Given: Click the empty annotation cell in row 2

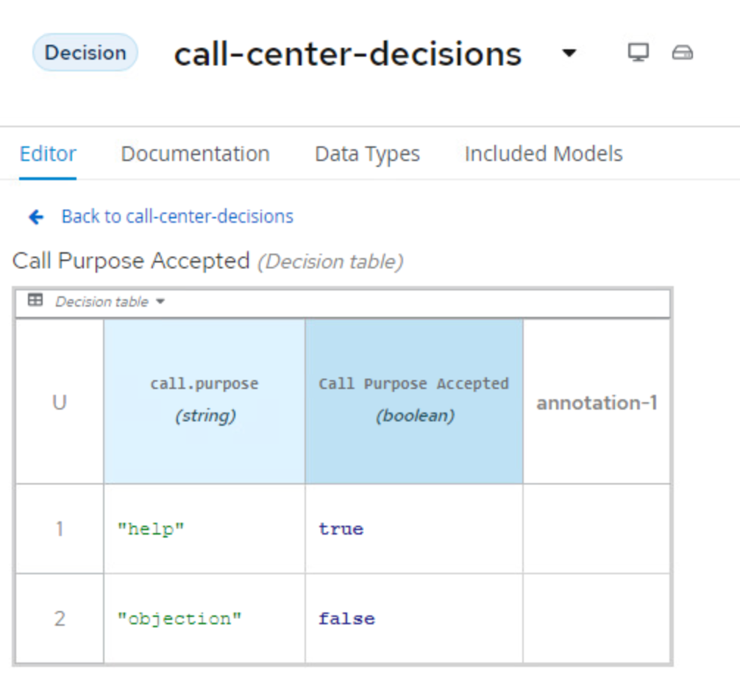Looking at the screenshot, I should tap(597, 618).
